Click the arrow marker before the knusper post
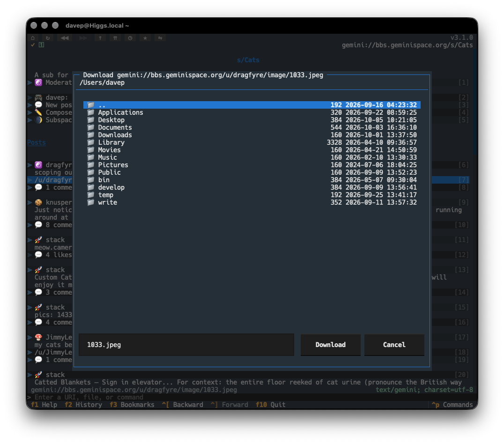Viewport: 504px width, 444px height. pos(30,202)
